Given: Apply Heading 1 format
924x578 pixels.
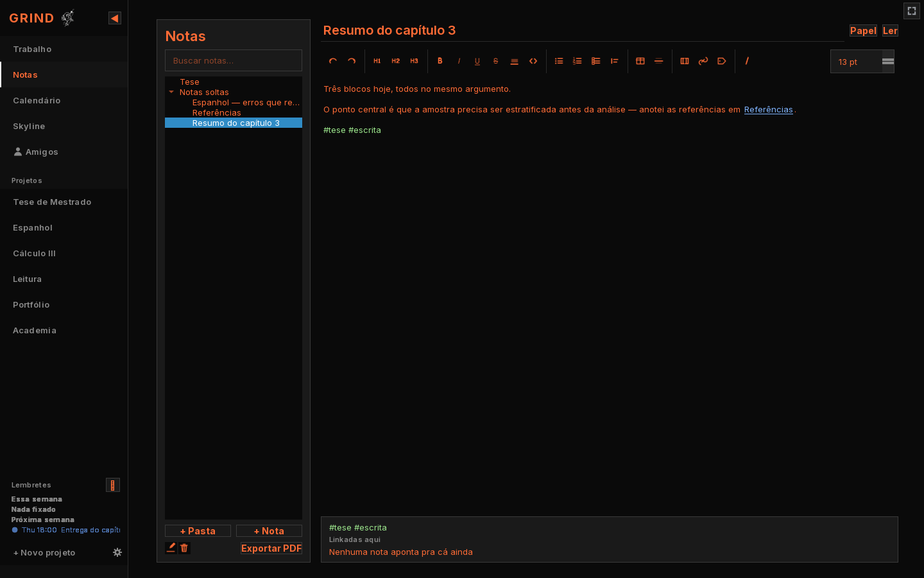Looking at the screenshot, I should click(x=377, y=61).
